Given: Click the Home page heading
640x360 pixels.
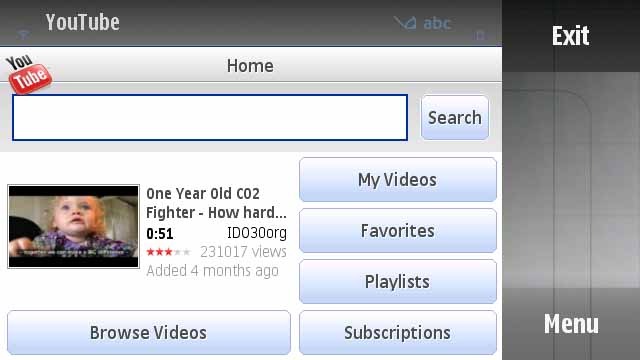Looking at the screenshot, I should point(250,66).
